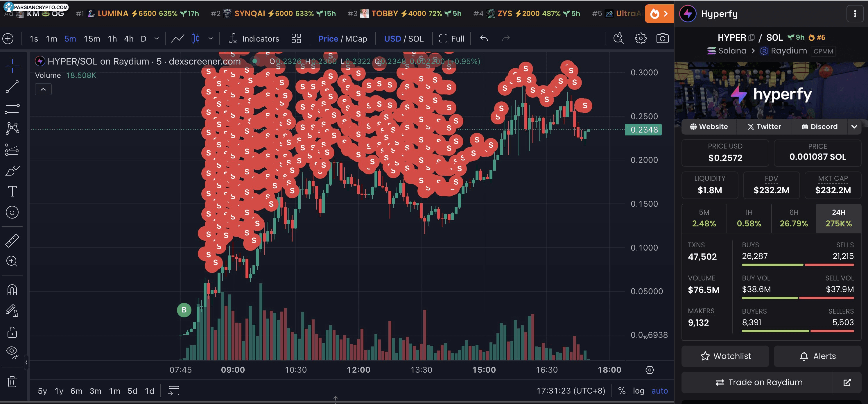868x404 pixels.
Task: Switch chart to line style
Action: 177,39
